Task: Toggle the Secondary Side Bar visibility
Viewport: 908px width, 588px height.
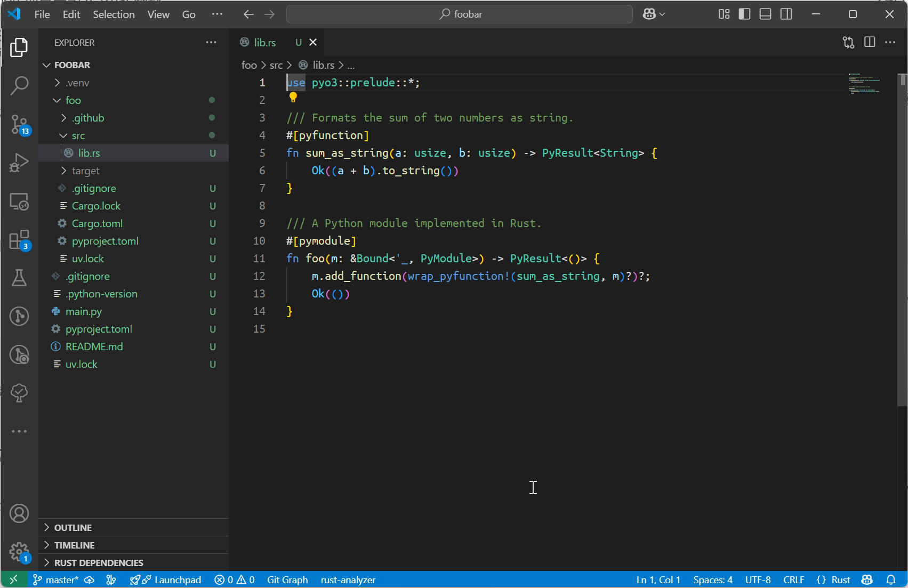Action: pos(786,14)
